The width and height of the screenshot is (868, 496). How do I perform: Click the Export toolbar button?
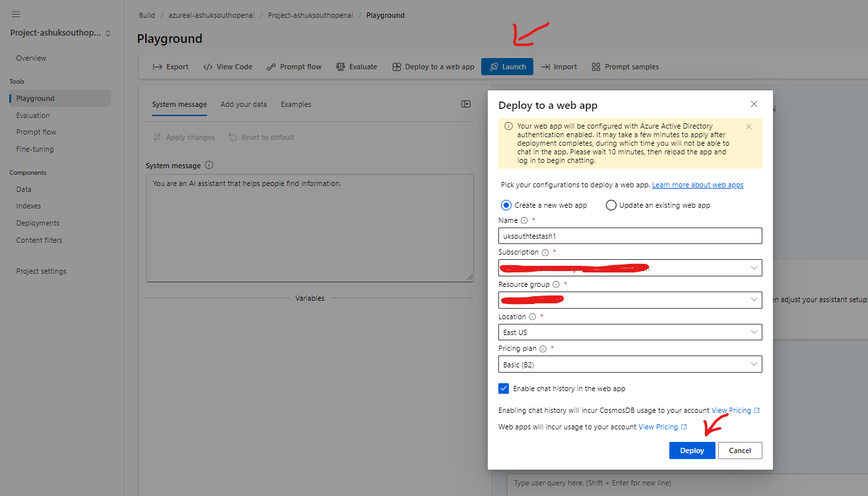pyautogui.click(x=170, y=67)
